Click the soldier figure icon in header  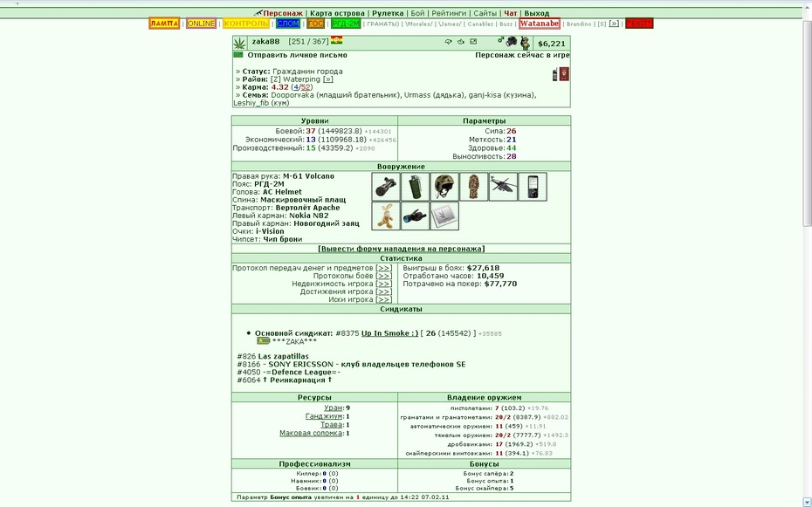point(525,42)
